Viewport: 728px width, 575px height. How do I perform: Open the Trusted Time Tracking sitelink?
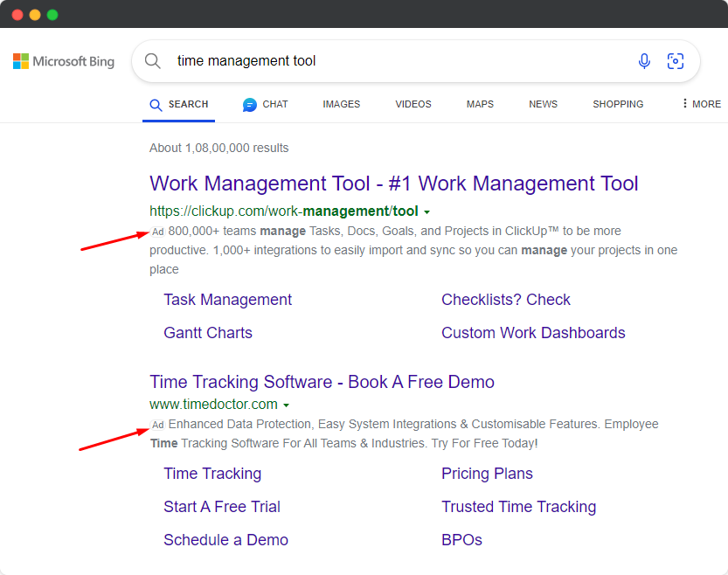point(518,507)
